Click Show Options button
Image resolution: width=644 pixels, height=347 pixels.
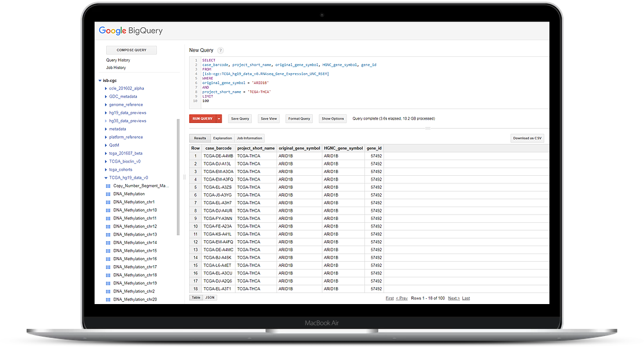click(332, 119)
